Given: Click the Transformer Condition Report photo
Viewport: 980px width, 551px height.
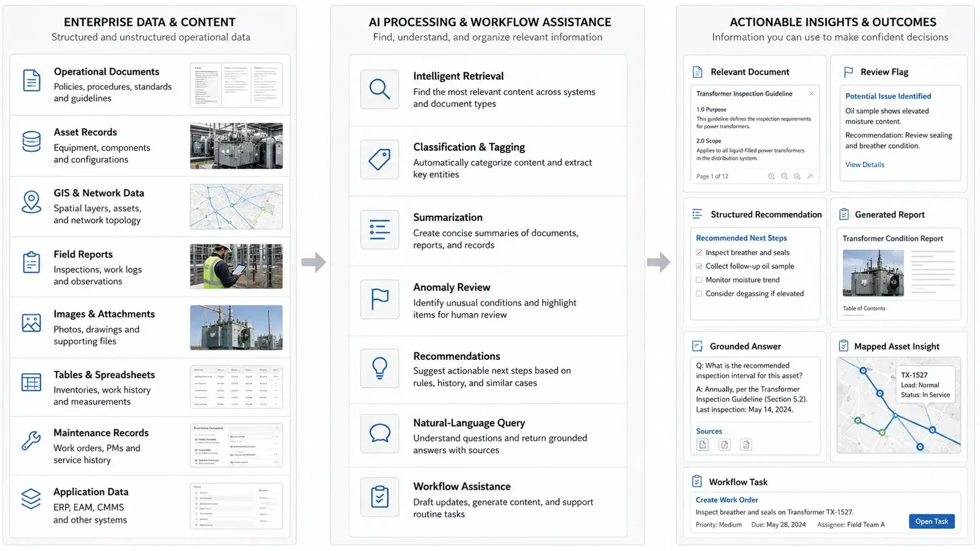Looking at the screenshot, I should 873,273.
